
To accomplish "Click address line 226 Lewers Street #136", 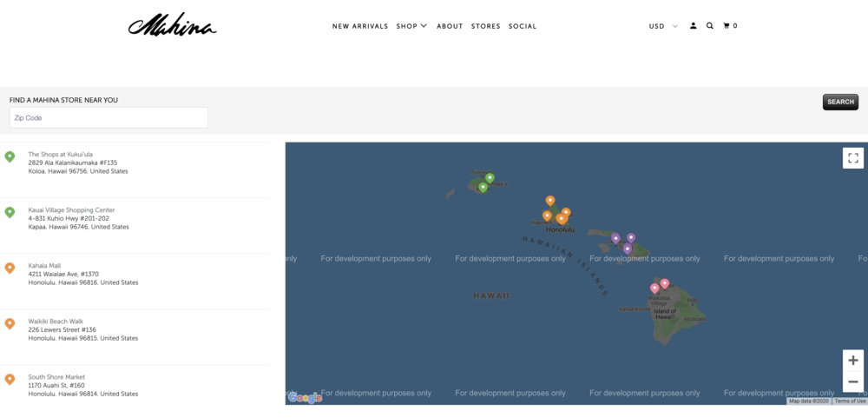I will point(62,329).
